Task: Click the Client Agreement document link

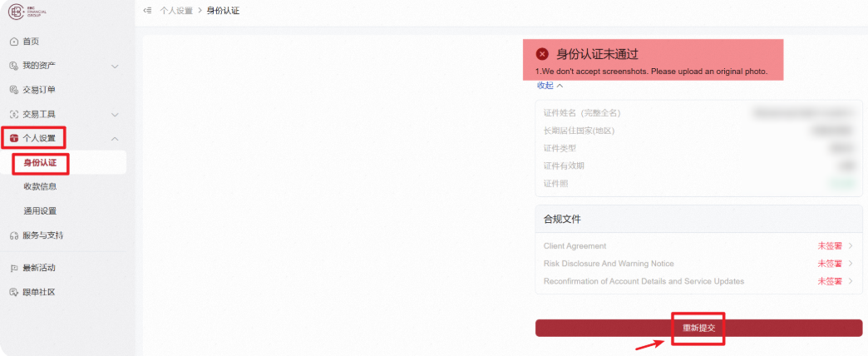Action: pyautogui.click(x=575, y=246)
